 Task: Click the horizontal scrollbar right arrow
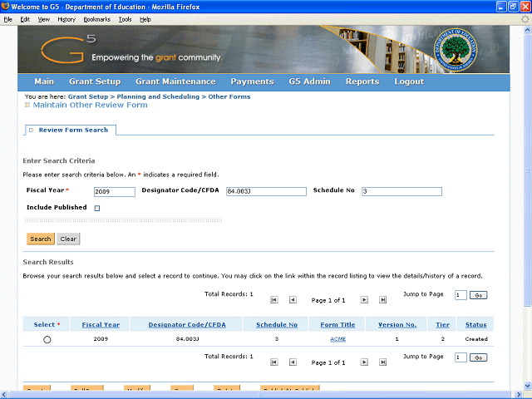[x=519, y=395]
